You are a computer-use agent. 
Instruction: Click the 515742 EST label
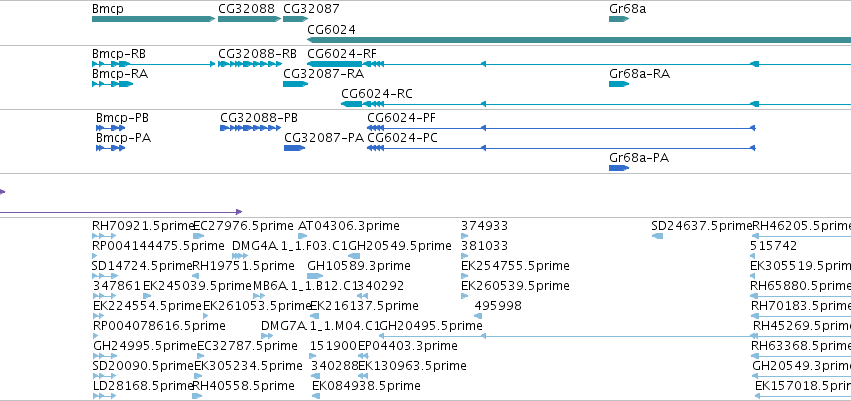[x=773, y=246]
